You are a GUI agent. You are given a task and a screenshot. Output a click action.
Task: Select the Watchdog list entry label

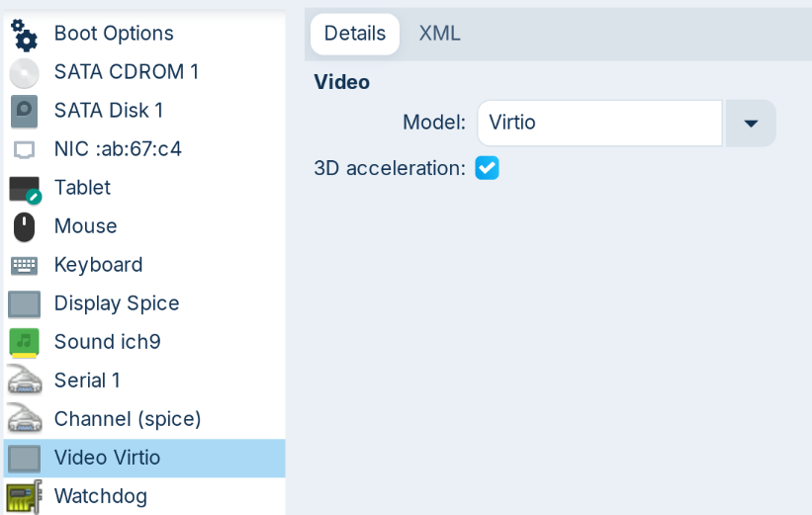tap(101, 496)
